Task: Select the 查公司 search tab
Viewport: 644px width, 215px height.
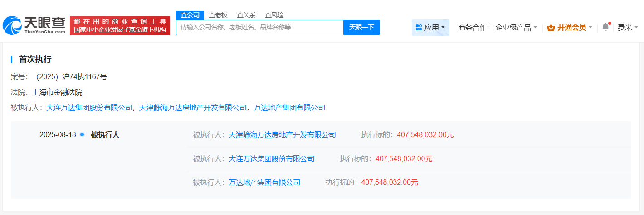Action: [190, 15]
